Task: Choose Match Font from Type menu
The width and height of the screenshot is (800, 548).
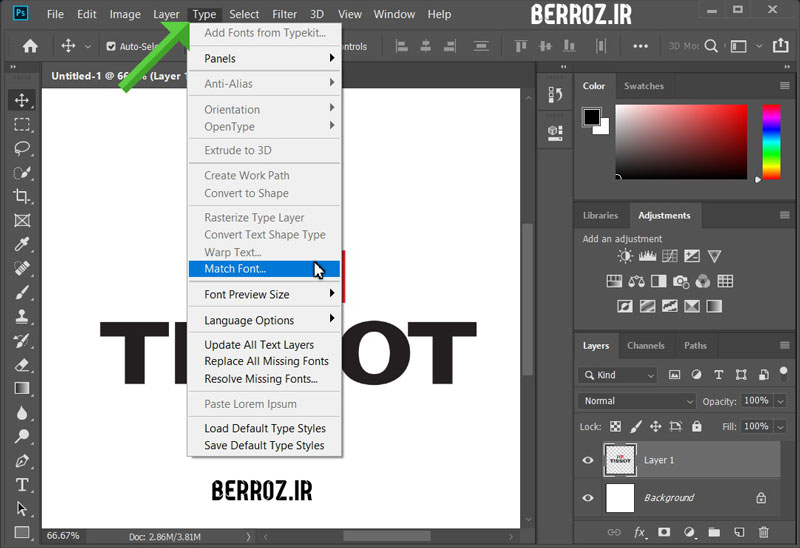Action: [264, 269]
